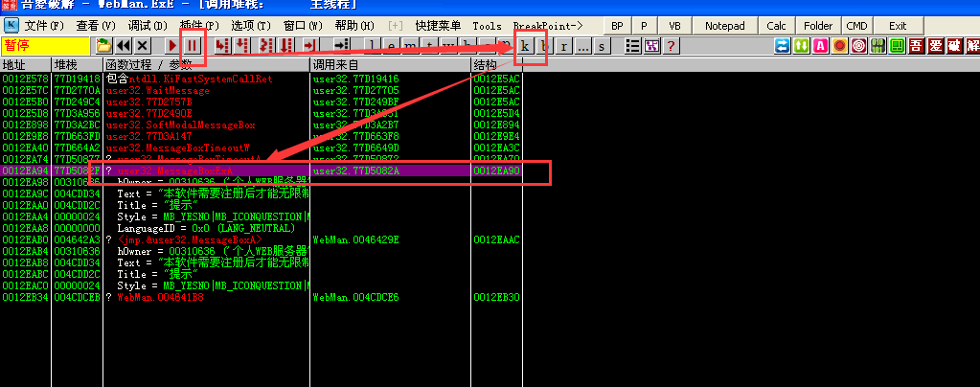This screenshot has height=387, width=980.
Task: Click the 结构 column header
Action: tap(497, 65)
